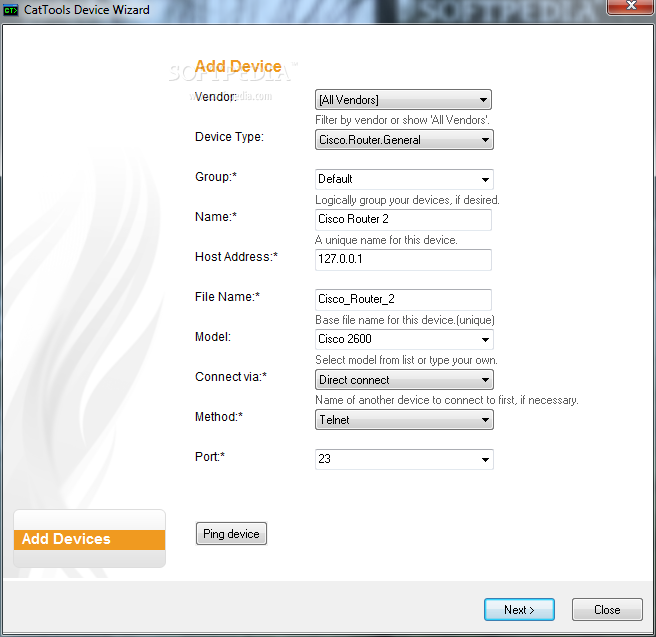Screen dimensions: 656x637
Task: Select the Add Devices step in the sidebar
Action: (90, 539)
